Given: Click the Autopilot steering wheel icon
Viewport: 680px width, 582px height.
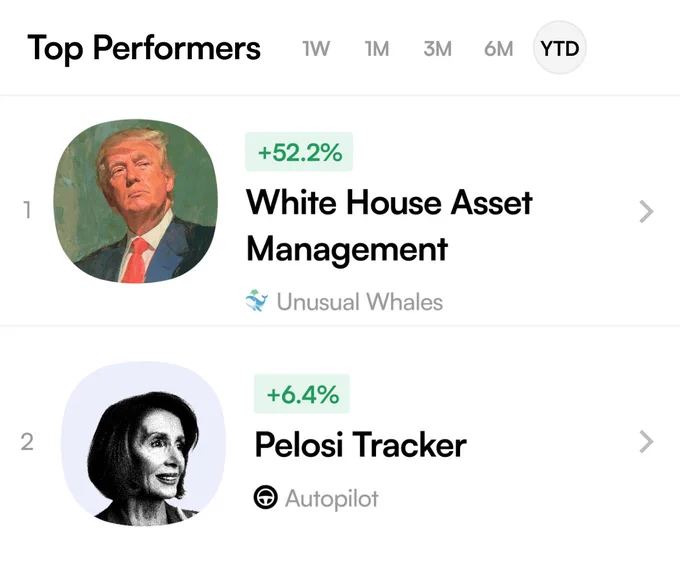Looking at the screenshot, I should (x=265, y=497).
